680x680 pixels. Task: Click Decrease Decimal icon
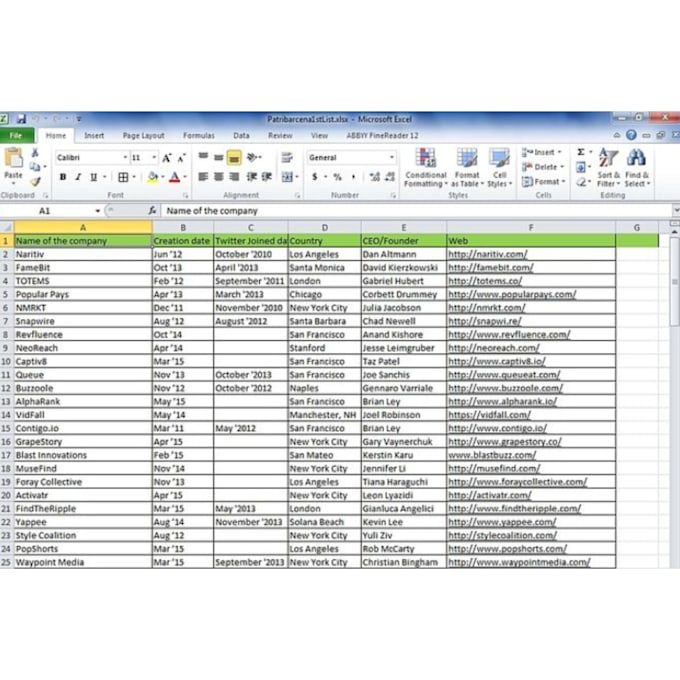[390, 177]
